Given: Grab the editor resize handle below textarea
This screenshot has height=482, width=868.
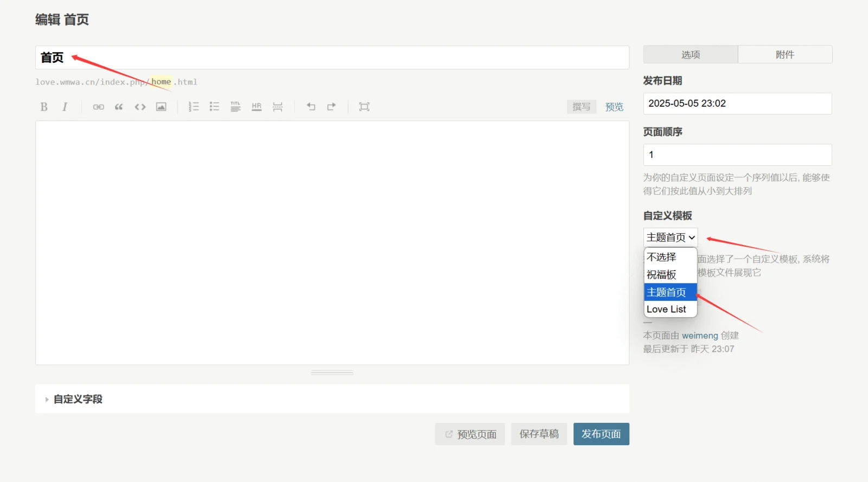Looking at the screenshot, I should tap(332, 372).
